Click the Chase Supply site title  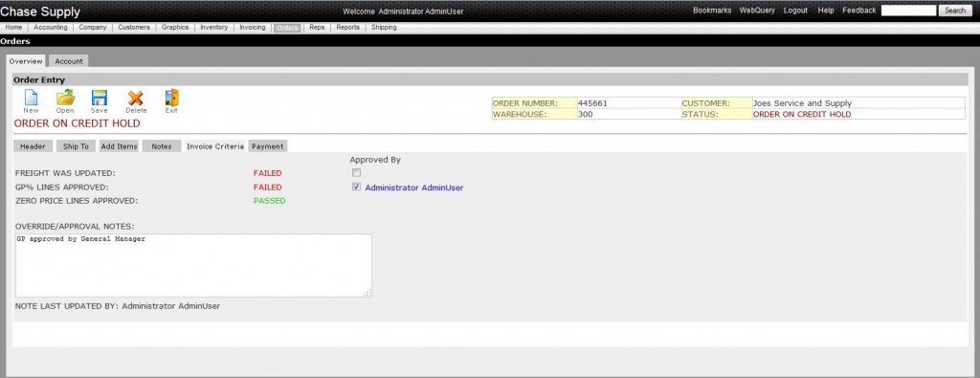click(x=40, y=11)
